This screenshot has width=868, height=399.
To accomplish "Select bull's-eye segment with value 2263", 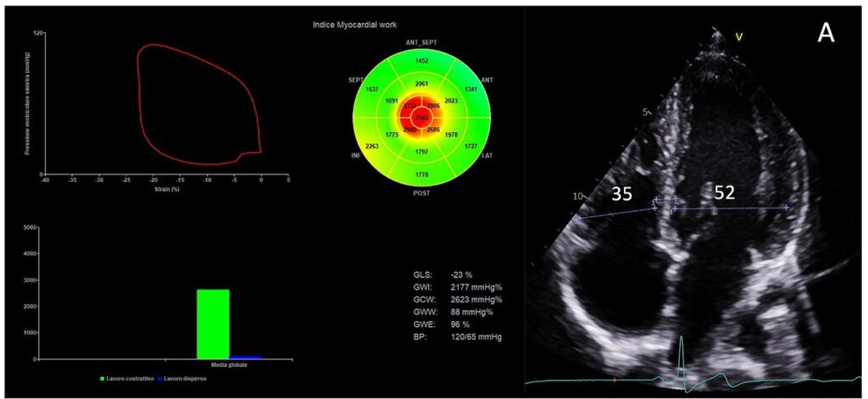I will coord(371,146).
